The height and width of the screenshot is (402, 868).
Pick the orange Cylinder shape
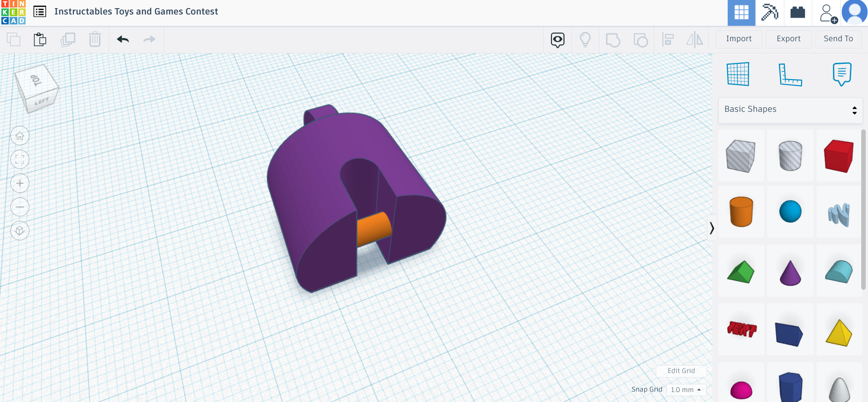741,212
